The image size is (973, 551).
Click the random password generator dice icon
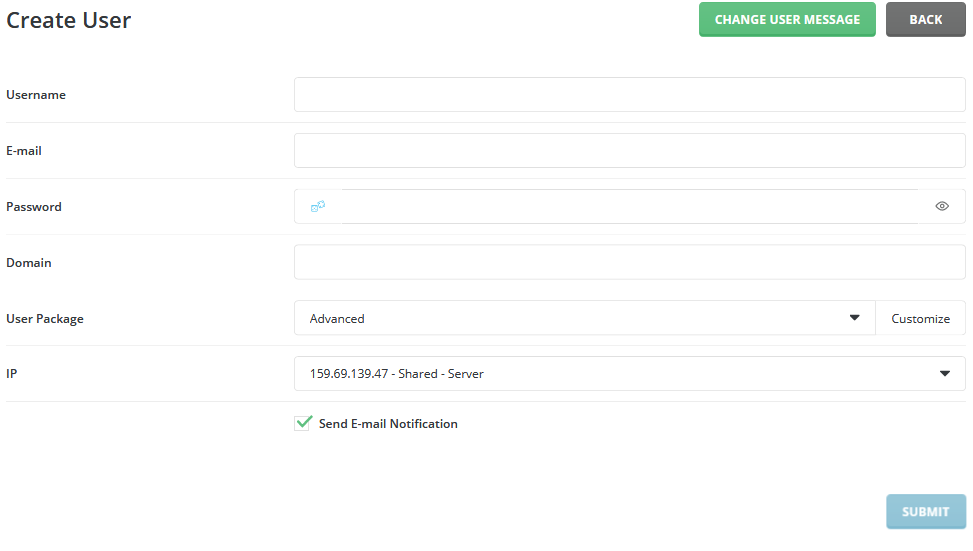(x=318, y=207)
